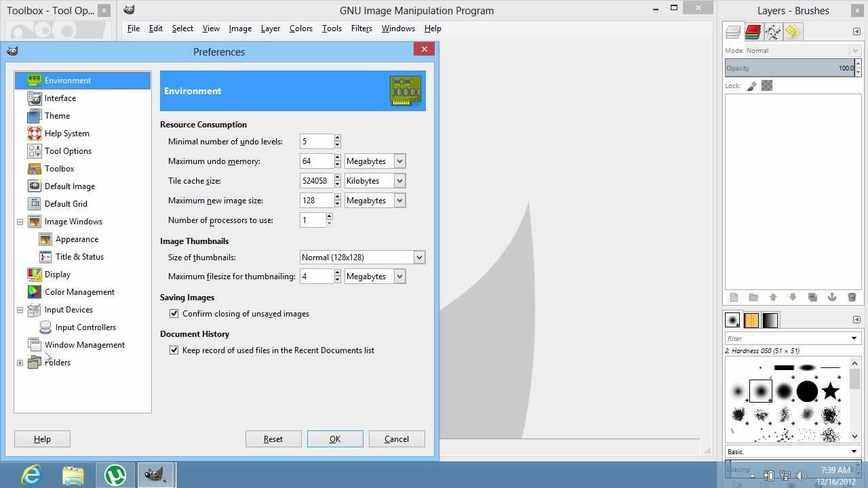
Task: Select the star brush thumbnail
Action: (830, 391)
